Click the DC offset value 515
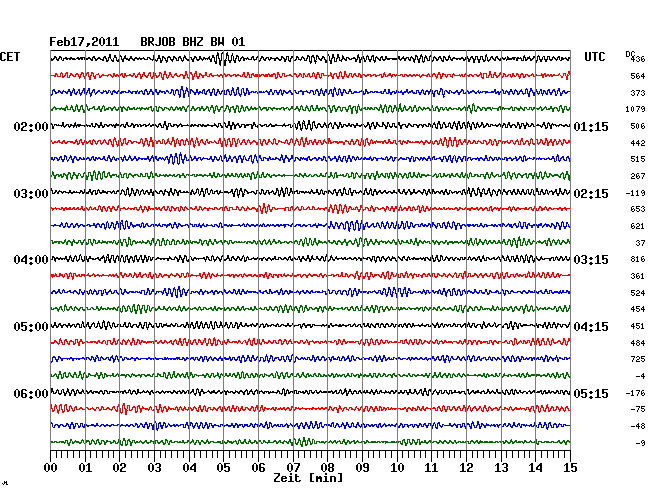The image size is (650, 494). pyautogui.click(x=638, y=159)
